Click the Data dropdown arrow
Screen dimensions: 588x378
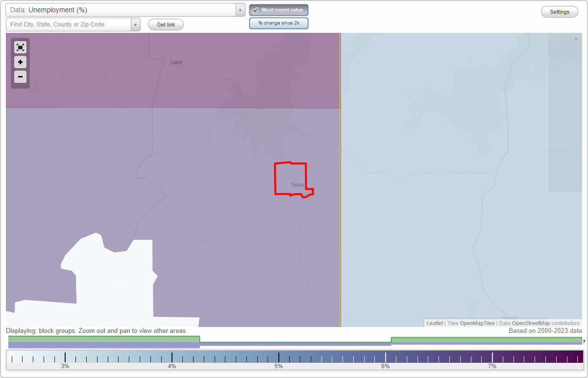click(x=240, y=9)
